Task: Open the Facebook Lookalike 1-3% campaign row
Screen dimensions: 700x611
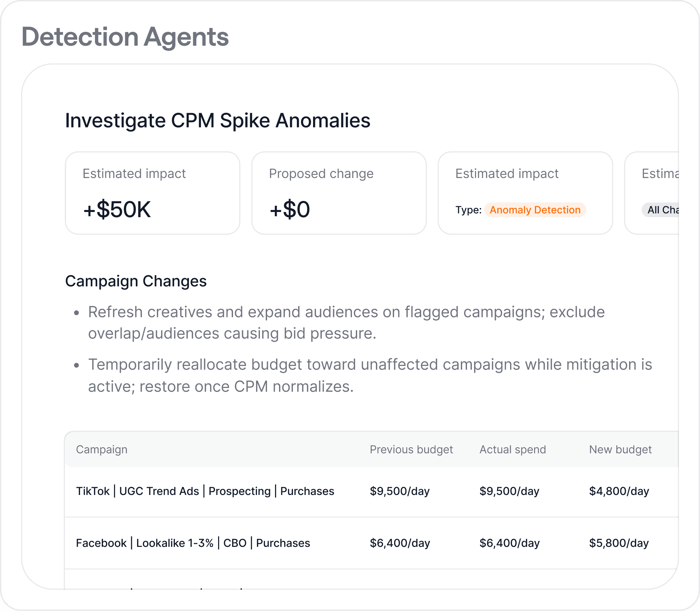Action: click(x=193, y=543)
